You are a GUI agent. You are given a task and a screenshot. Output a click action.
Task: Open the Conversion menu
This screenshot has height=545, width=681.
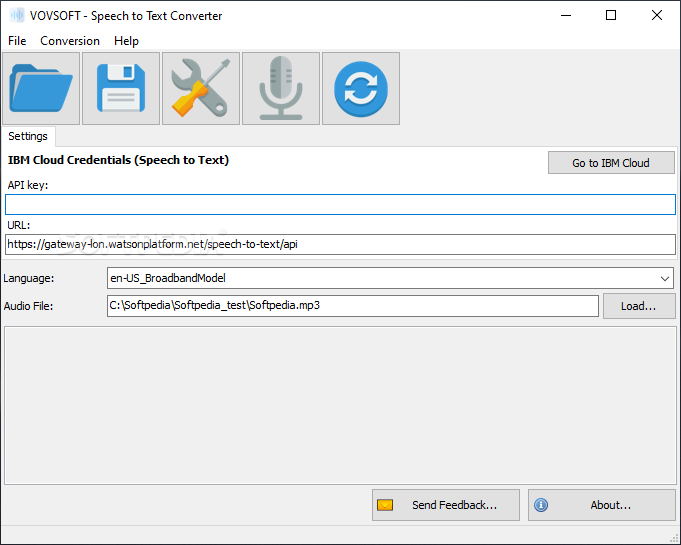click(70, 41)
